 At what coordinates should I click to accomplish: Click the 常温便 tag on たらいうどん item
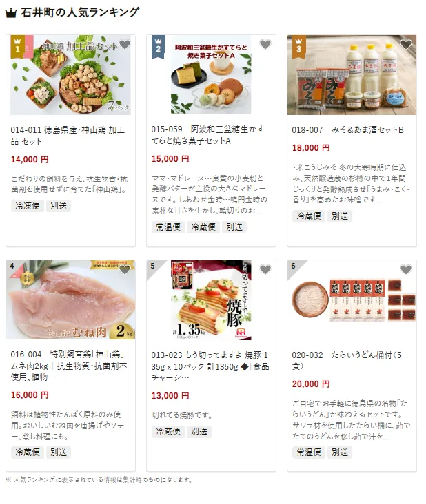coord(309,452)
